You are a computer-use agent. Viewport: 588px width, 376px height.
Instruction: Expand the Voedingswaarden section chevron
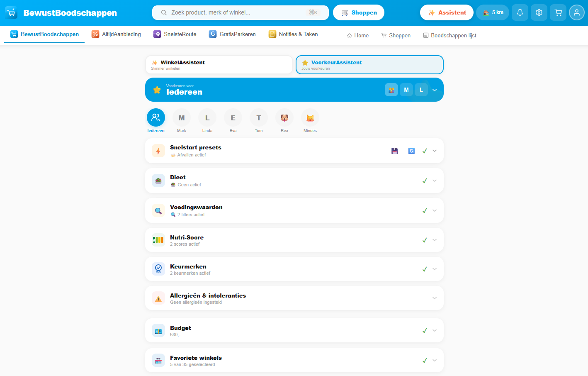[x=435, y=210]
